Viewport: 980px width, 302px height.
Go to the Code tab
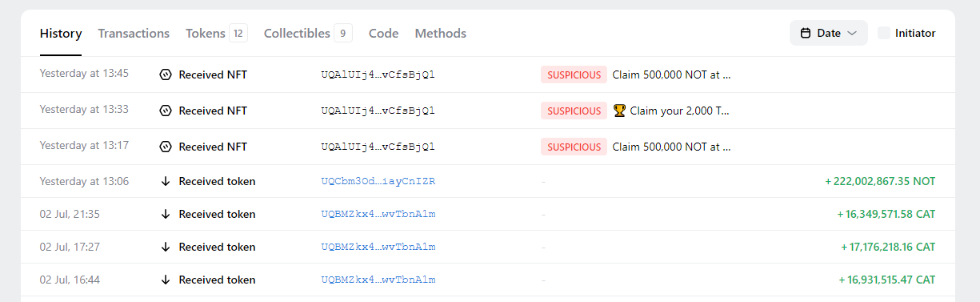coord(383,33)
